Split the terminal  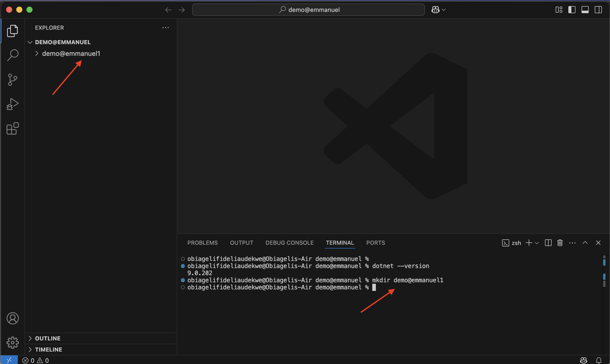coord(548,243)
